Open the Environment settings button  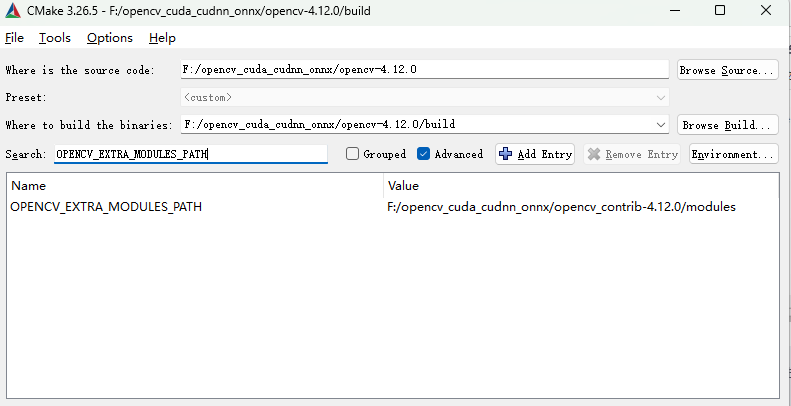click(733, 154)
